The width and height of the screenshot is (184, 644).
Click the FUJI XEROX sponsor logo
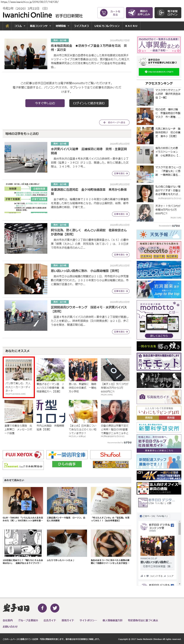(23, 454)
